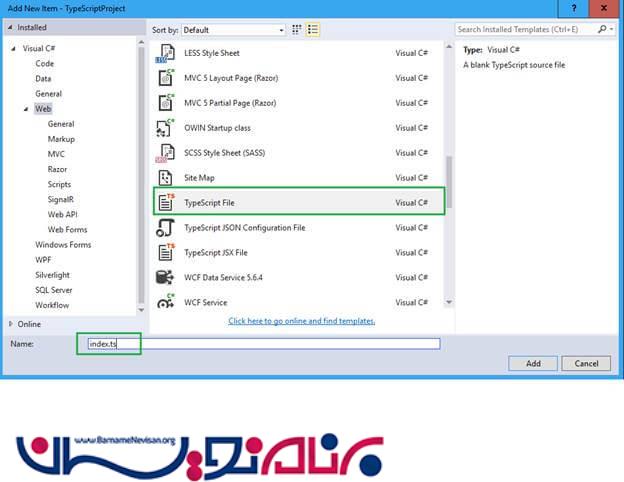
Task: Select the SCSS Style Sheet (SASS) icon
Action: click(x=165, y=153)
